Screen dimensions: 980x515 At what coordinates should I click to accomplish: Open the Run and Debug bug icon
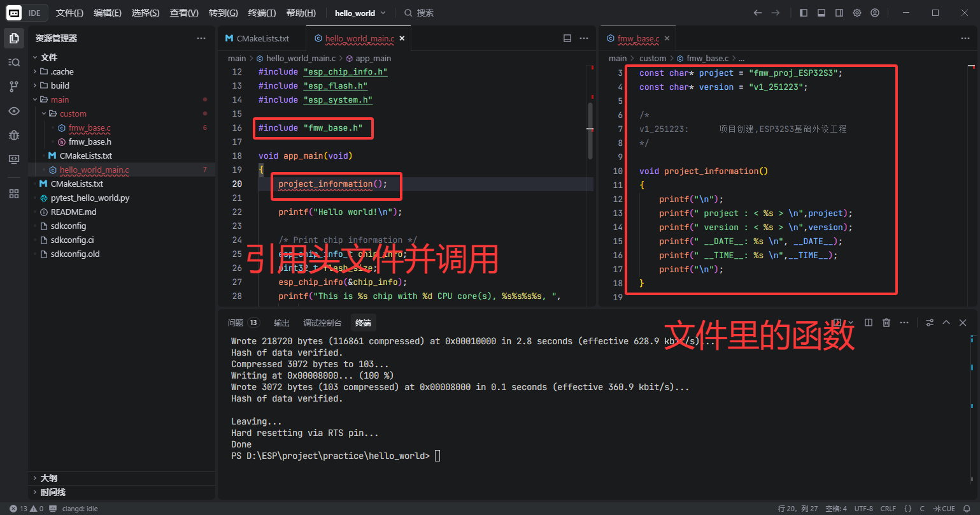coord(14,135)
